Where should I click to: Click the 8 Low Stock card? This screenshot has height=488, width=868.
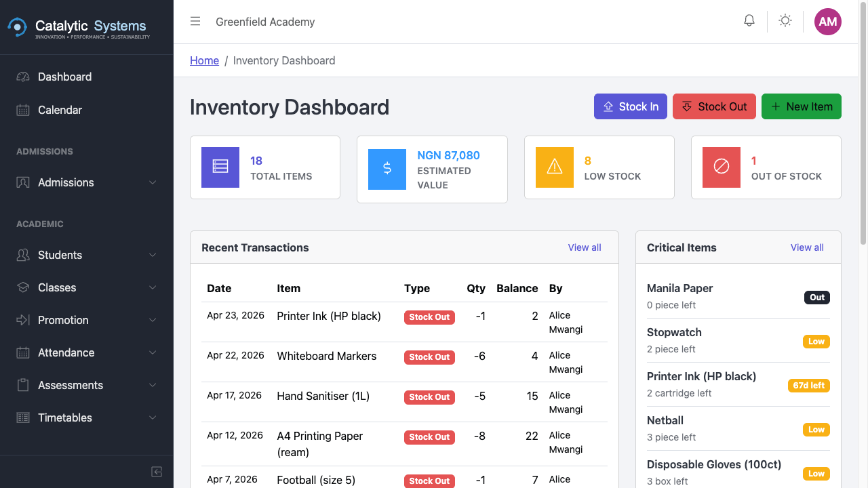(599, 167)
